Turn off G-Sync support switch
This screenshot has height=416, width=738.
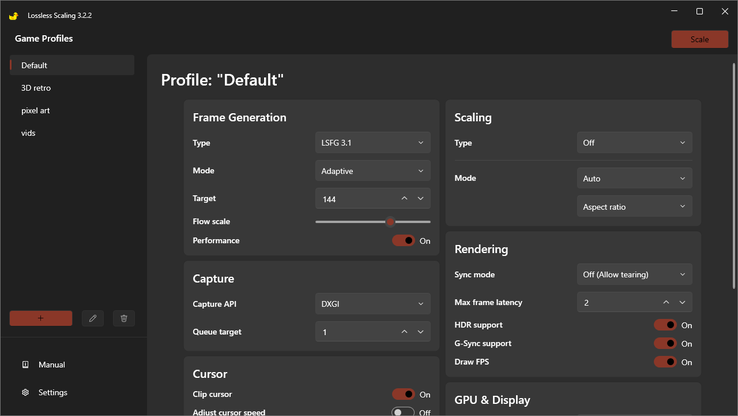coord(665,344)
